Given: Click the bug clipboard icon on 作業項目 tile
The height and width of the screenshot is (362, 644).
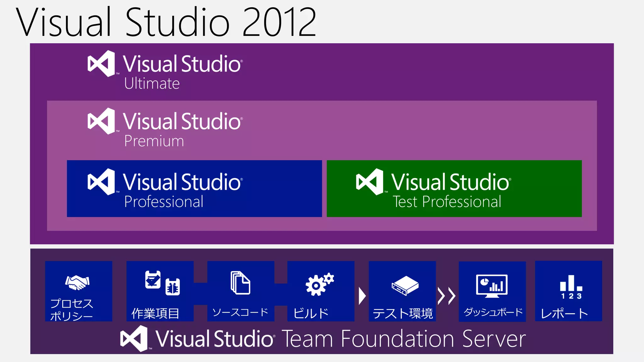Looking at the screenshot, I should point(173,287).
